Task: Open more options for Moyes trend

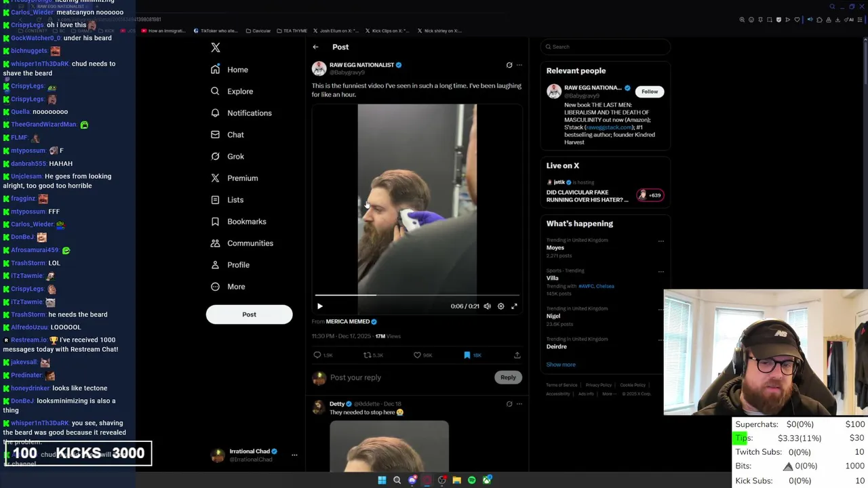Action: (661, 241)
